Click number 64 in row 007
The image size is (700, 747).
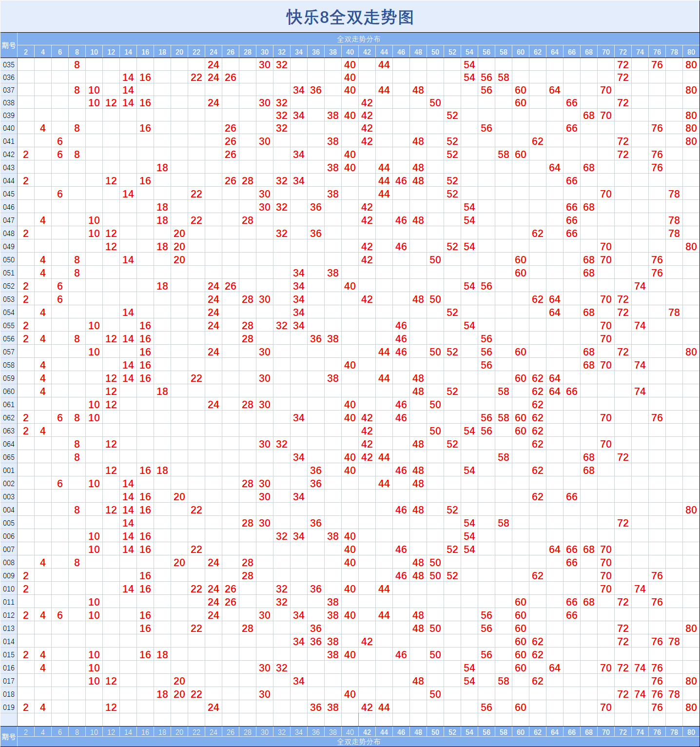pyautogui.click(x=555, y=549)
